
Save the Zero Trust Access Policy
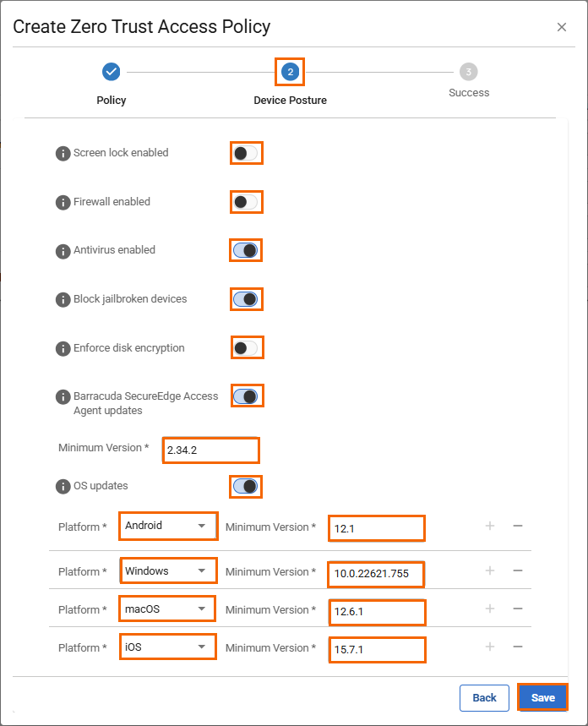click(542, 697)
